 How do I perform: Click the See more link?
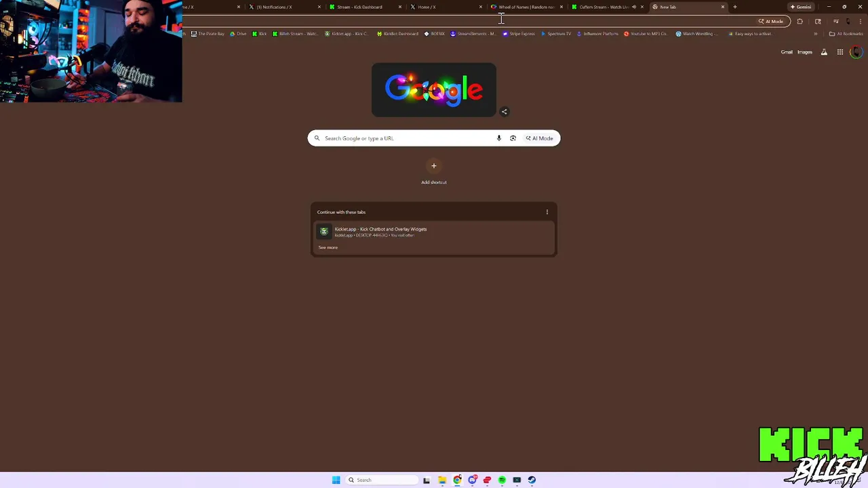pyautogui.click(x=328, y=247)
